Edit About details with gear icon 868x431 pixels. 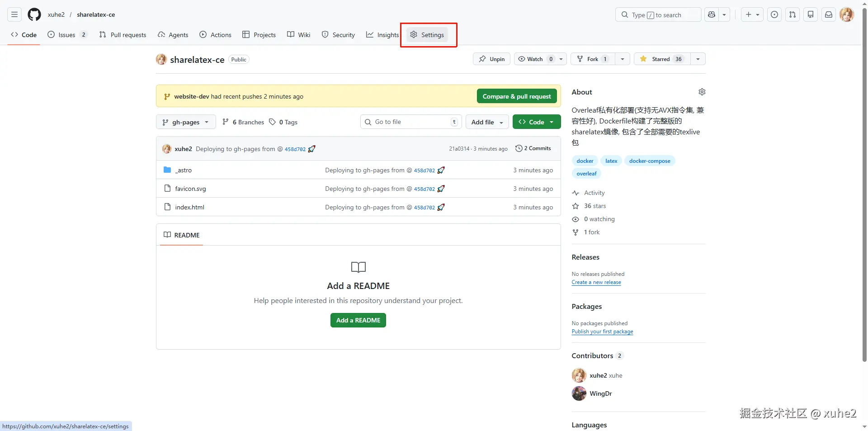(x=702, y=92)
